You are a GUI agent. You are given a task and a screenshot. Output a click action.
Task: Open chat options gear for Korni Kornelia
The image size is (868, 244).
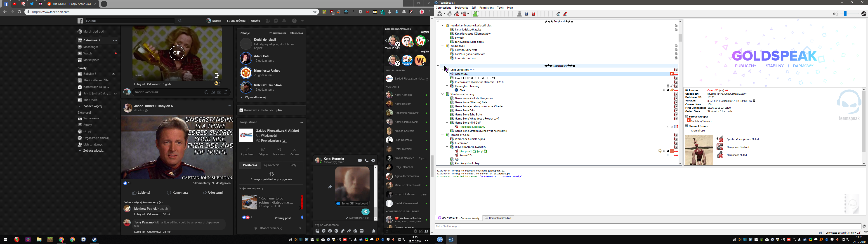[x=373, y=160]
